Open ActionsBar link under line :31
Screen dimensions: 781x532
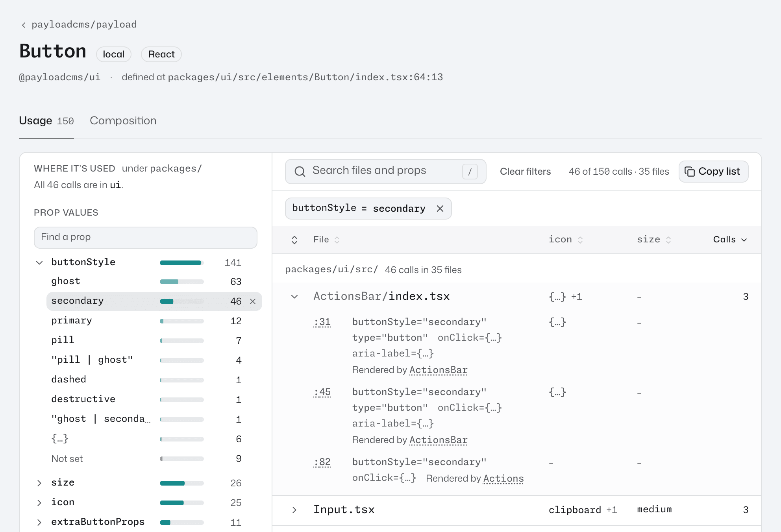coord(439,370)
